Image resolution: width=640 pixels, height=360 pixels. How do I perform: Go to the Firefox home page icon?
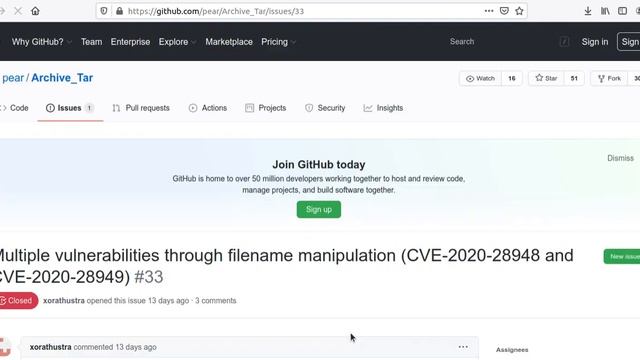(35, 11)
